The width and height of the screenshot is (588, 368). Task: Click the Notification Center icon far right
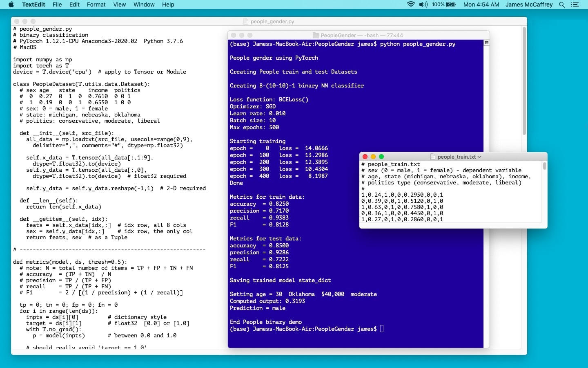tap(575, 4)
